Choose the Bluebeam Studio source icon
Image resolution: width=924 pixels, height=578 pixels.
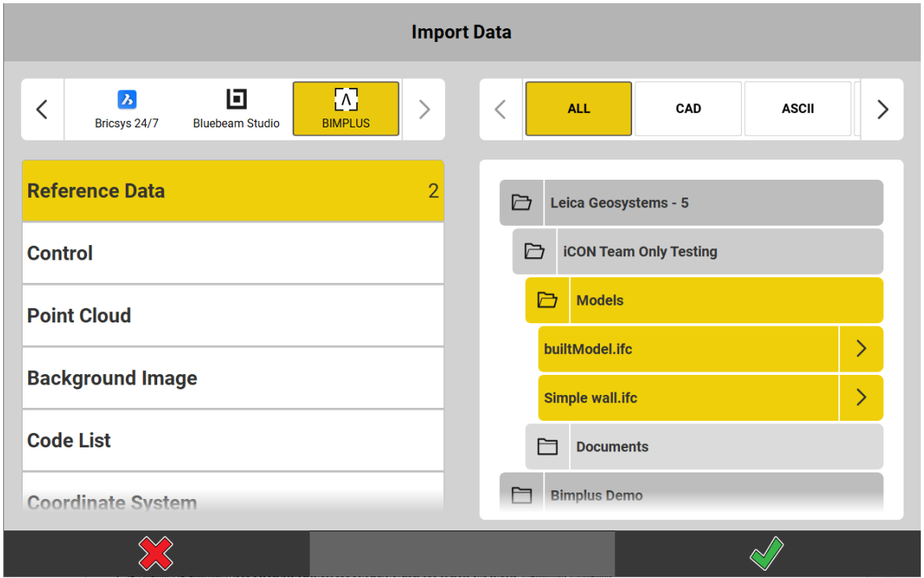[236, 99]
